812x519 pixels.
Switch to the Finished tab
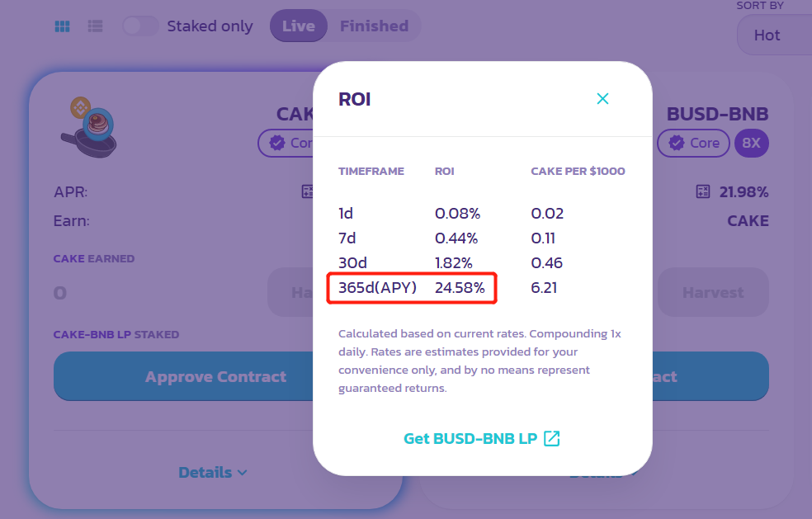pyautogui.click(x=374, y=26)
